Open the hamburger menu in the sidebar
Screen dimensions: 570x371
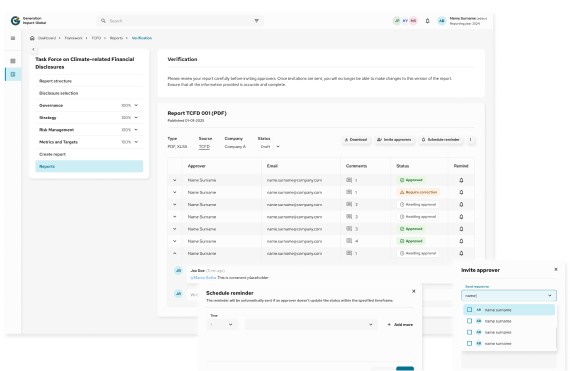[x=13, y=38]
